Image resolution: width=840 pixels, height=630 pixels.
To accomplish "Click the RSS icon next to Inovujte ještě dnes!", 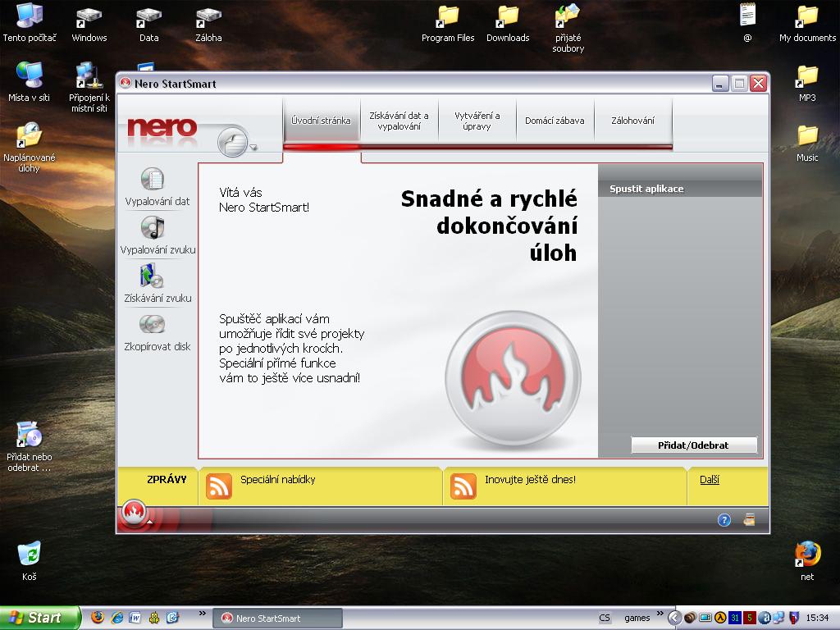I will (x=463, y=486).
